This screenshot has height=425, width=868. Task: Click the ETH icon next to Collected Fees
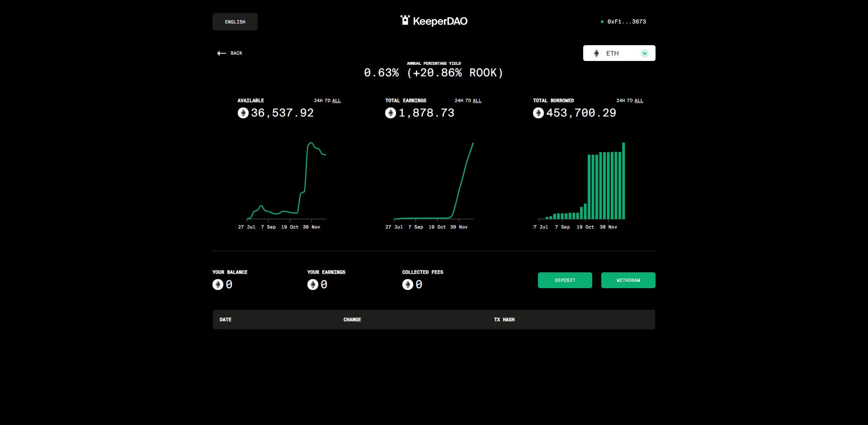click(x=407, y=285)
